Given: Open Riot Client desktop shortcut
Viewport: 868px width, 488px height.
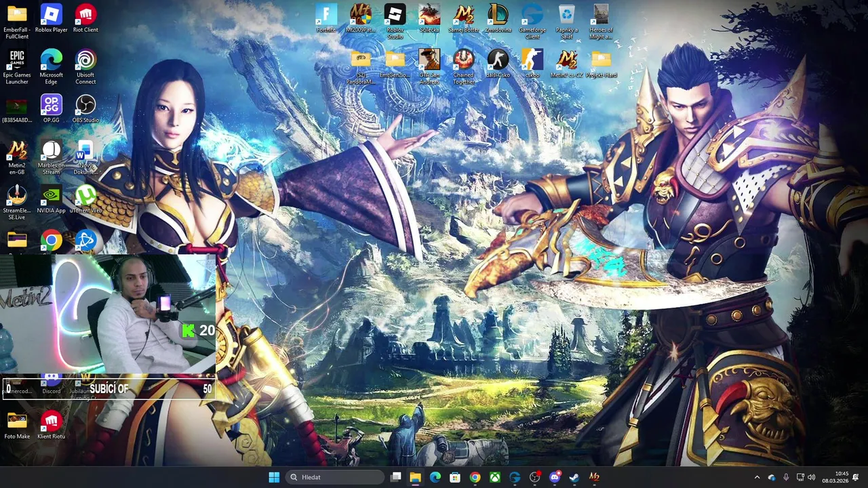Looking at the screenshot, I should pyautogui.click(x=85, y=18).
